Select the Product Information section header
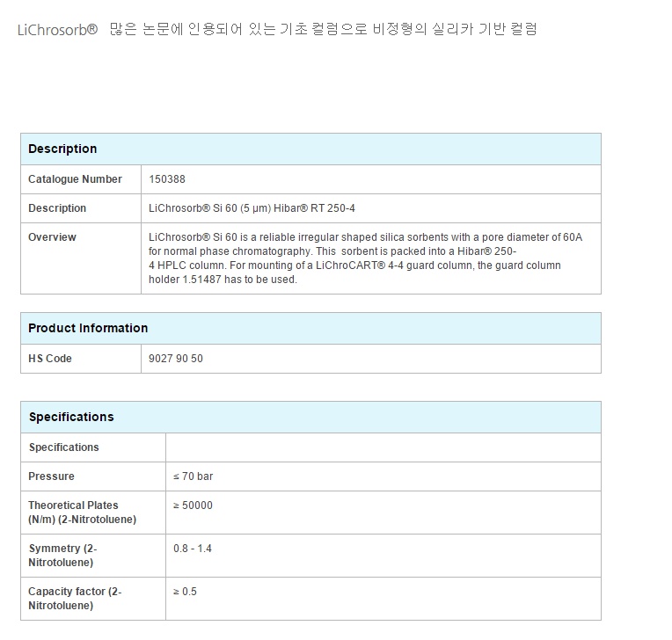Screen dimensions: 672x640 (310, 328)
